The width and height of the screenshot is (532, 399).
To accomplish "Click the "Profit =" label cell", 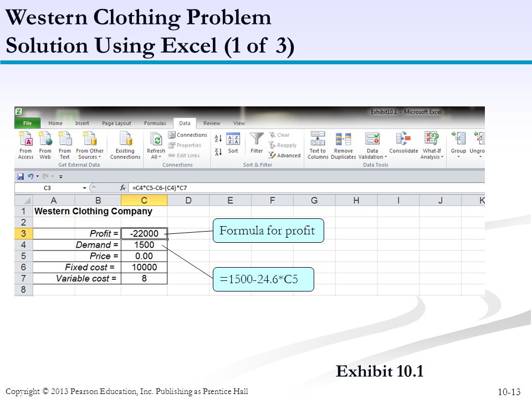I will (98, 233).
